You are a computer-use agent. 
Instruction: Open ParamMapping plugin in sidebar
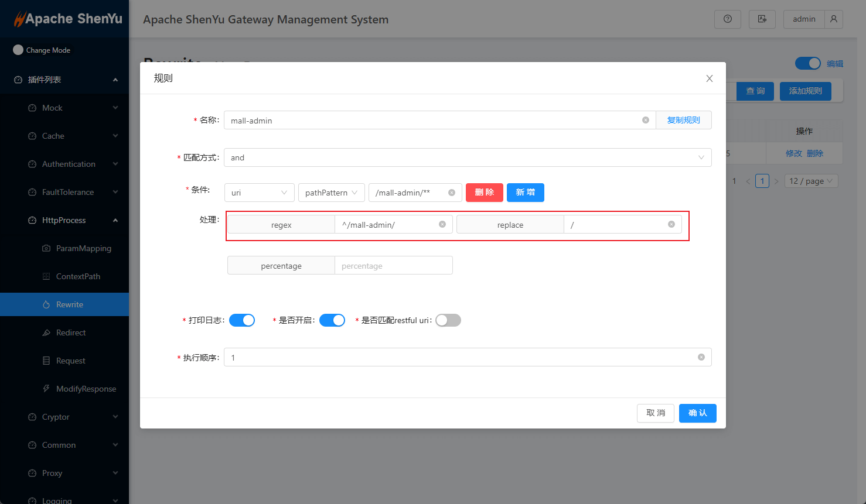point(83,248)
